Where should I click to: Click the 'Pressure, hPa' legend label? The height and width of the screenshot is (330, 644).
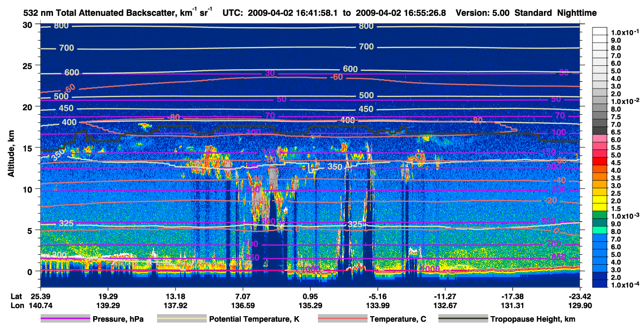point(118,320)
